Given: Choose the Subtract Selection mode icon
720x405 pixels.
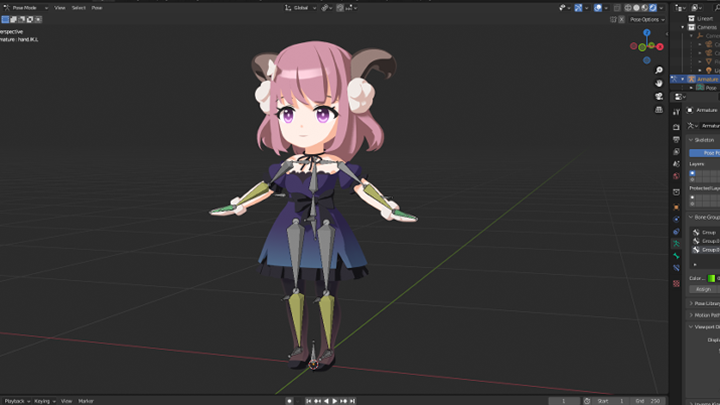Looking at the screenshot, I should click(x=22, y=19).
